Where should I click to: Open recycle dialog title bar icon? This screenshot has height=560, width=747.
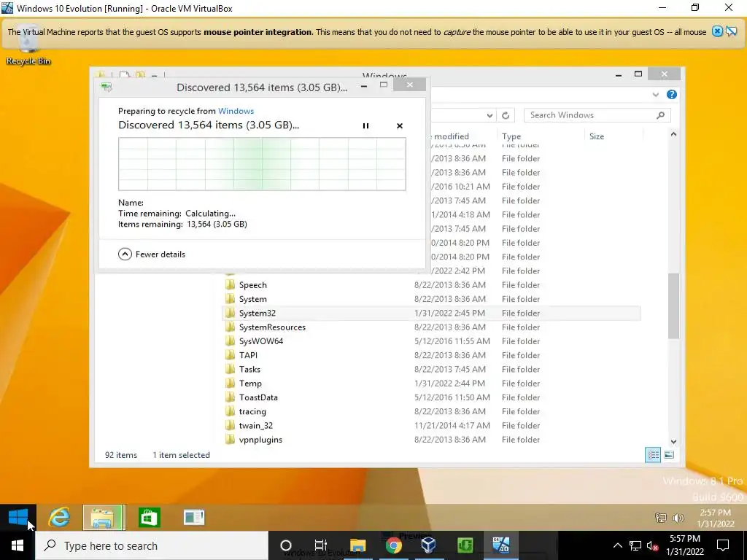(x=107, y=87)
